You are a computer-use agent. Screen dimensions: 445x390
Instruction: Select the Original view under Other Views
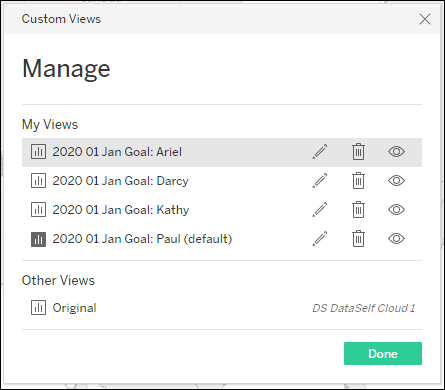point(74,308)
